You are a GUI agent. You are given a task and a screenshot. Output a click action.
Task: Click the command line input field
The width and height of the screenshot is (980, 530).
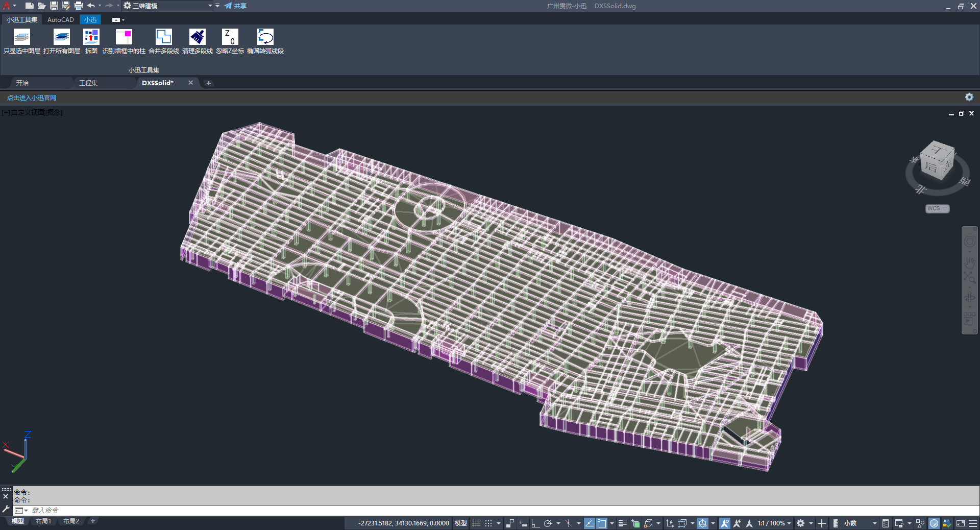495,510
